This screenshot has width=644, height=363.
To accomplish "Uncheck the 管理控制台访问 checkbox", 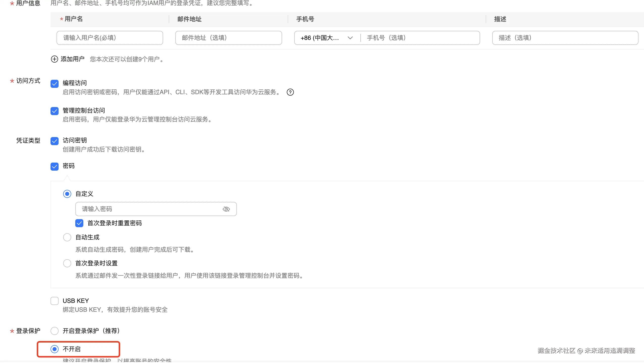I will [55, 111].
